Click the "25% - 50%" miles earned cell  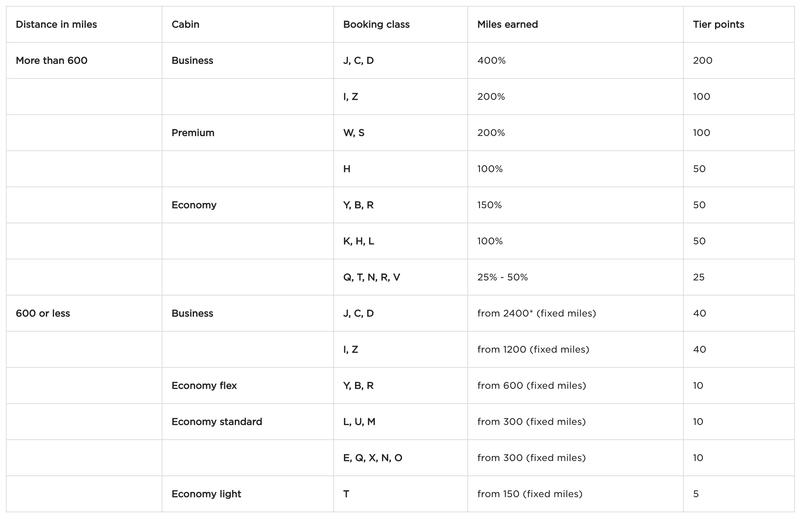tap(502, 277)
